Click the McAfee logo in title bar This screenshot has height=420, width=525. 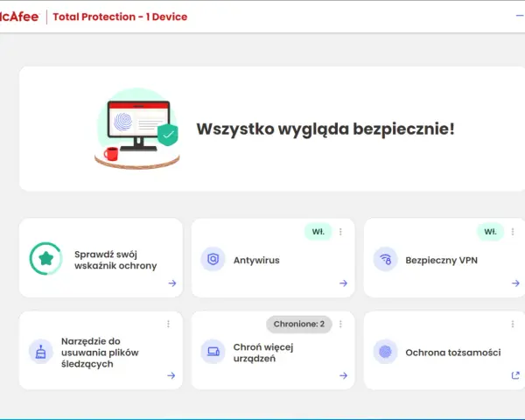point(19,17)
